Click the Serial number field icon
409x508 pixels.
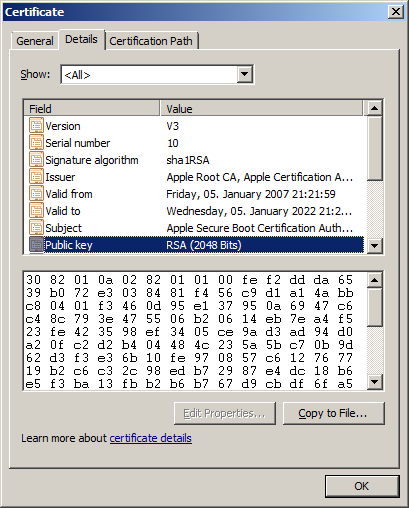36,143
